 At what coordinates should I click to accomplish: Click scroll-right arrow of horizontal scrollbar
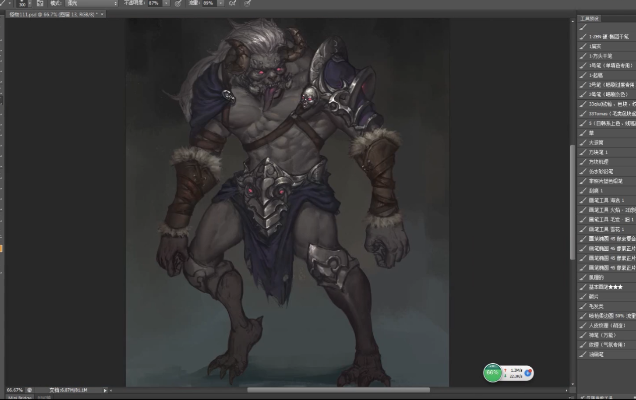(567, 390)
